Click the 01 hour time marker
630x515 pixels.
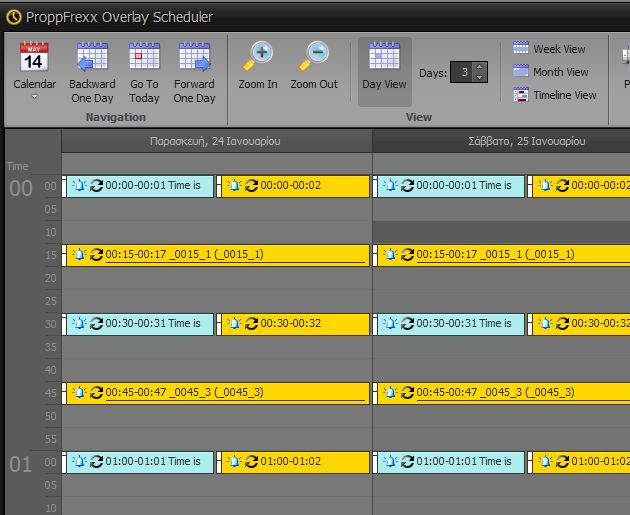coord(22,465)
